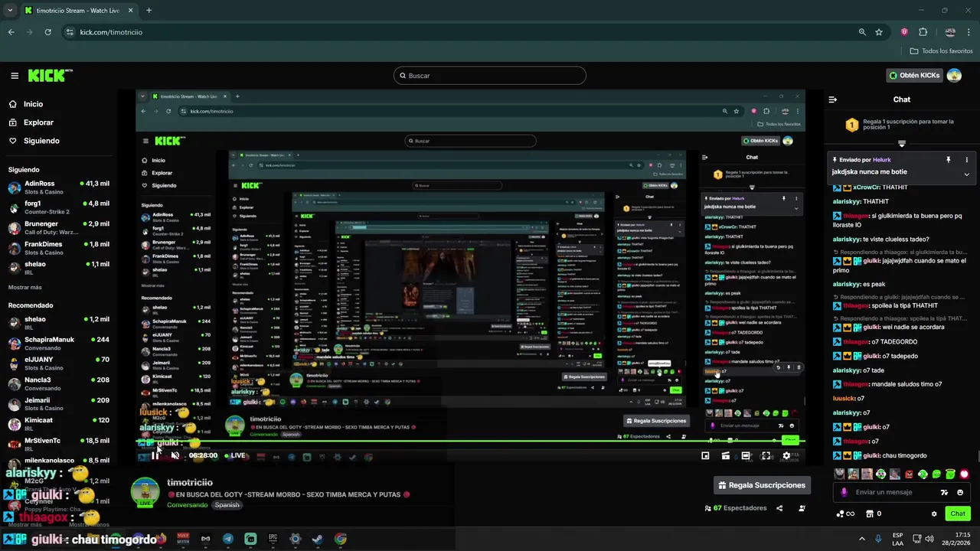Click Conversando category link

[187, 505]
